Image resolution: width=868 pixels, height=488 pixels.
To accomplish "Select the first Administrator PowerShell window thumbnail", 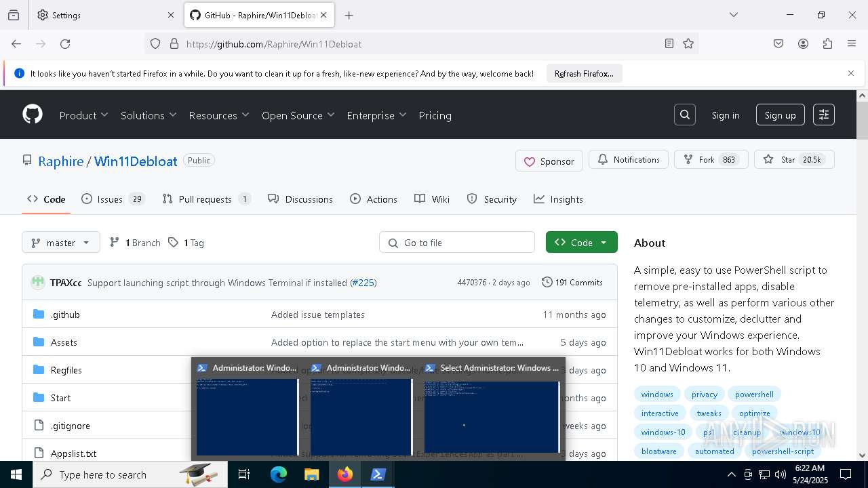I will (247, 409).
